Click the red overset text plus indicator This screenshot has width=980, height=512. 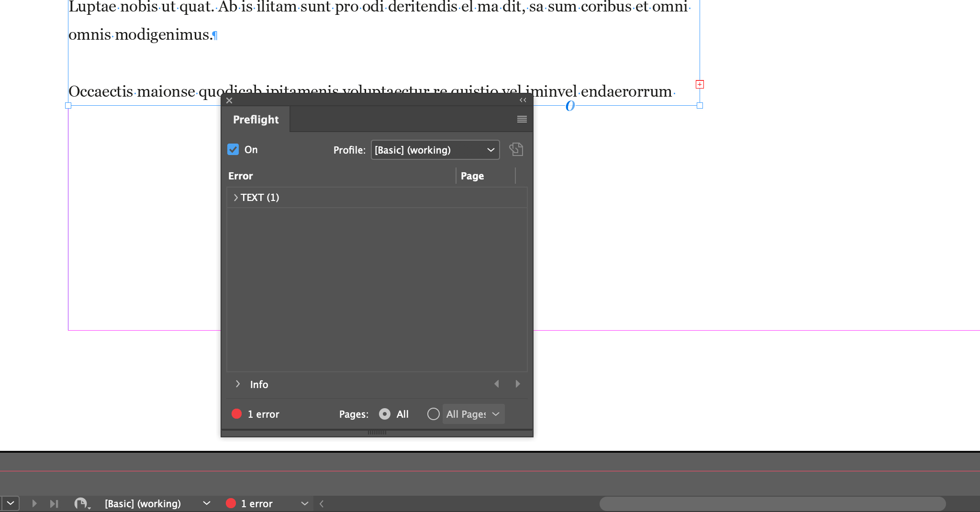(700, 84)
